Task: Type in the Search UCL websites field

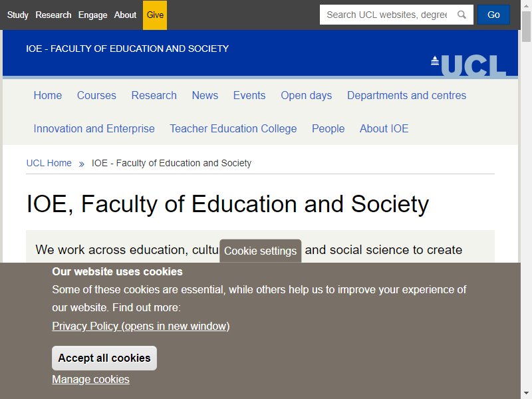Action: [386, 15]
